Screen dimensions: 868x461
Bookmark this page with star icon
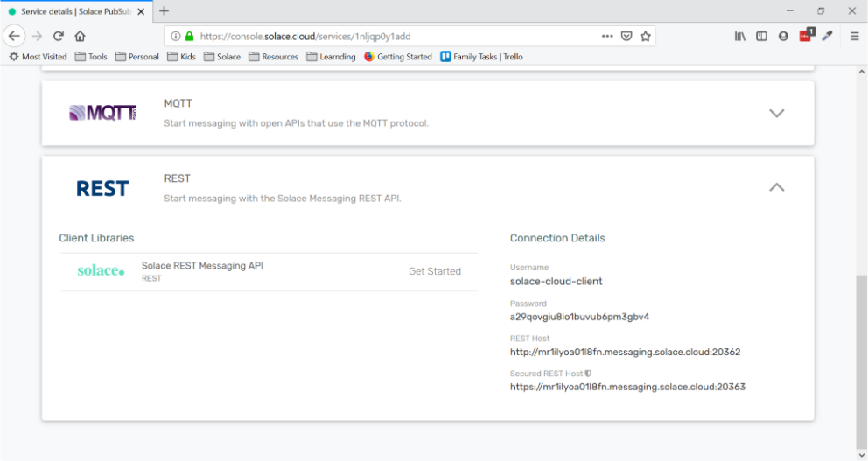[x=646, y=36]
